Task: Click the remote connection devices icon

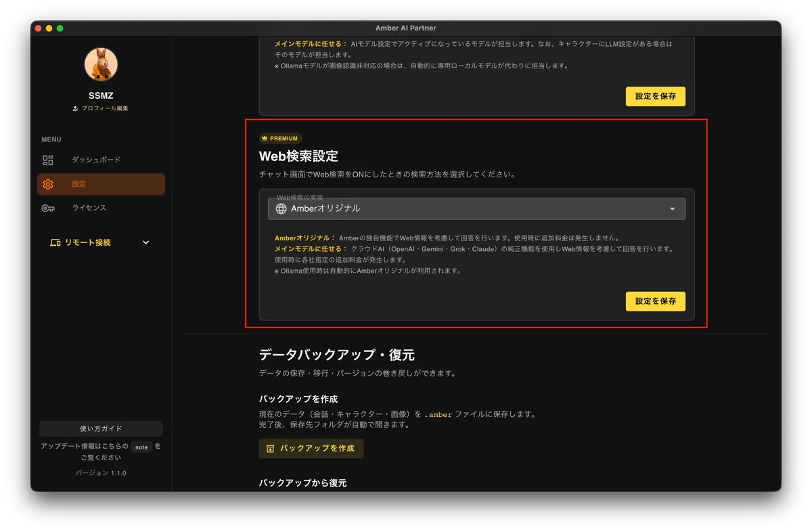Action: pos(55,243)
